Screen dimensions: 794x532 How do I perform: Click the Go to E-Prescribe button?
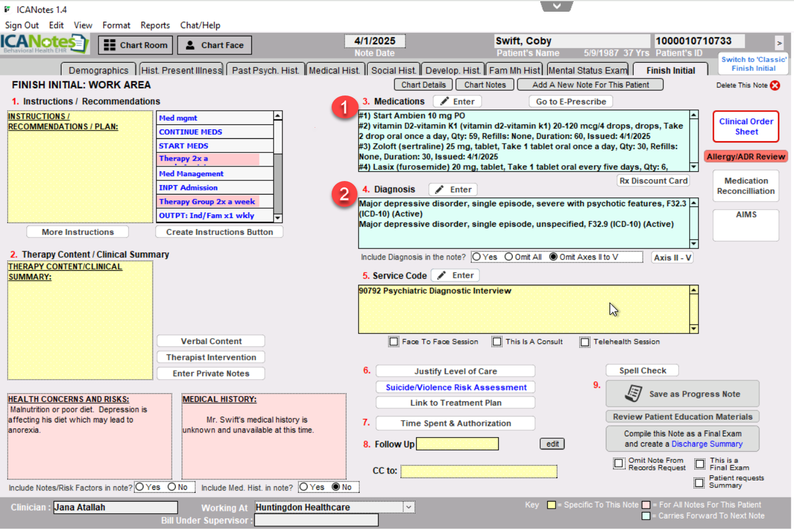click(571, 101)
